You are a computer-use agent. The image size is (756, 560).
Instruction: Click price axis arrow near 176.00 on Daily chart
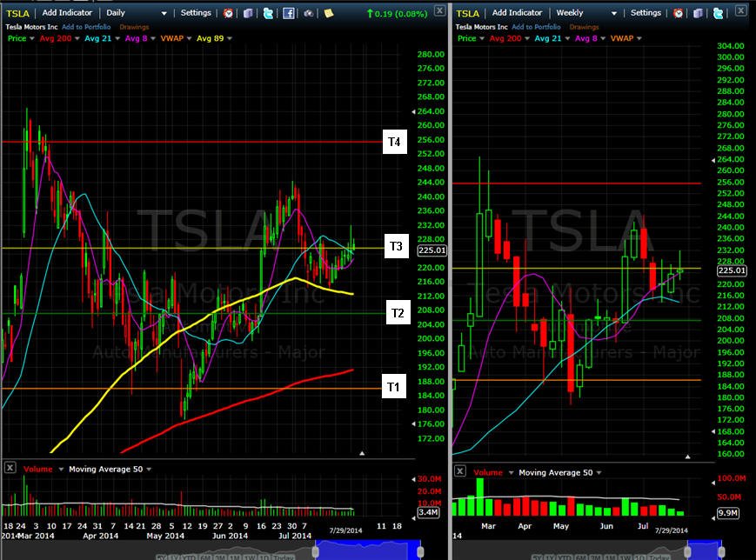(x=413, y=424)
